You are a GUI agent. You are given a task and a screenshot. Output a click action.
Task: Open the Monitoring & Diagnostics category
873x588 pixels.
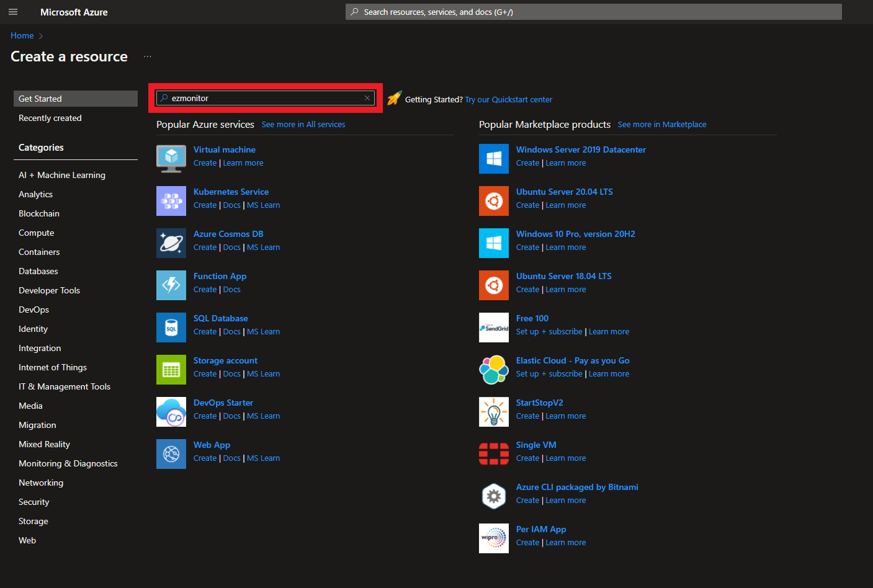(68, 463)
